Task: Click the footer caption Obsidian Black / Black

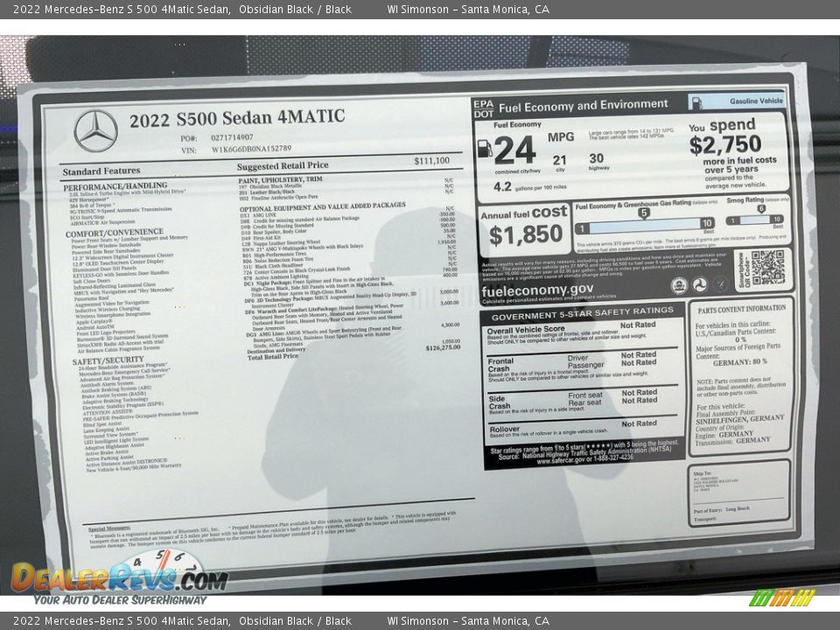Action: point(295,621)
